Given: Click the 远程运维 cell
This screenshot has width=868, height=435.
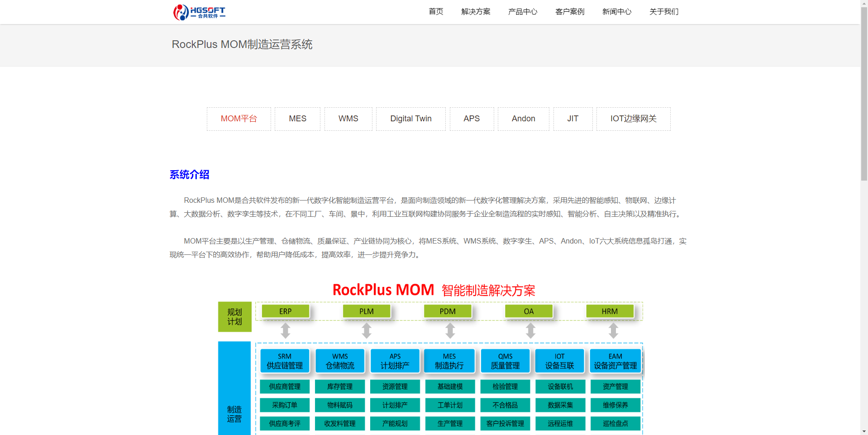Looking at the screenshot, I should [560, 424].
